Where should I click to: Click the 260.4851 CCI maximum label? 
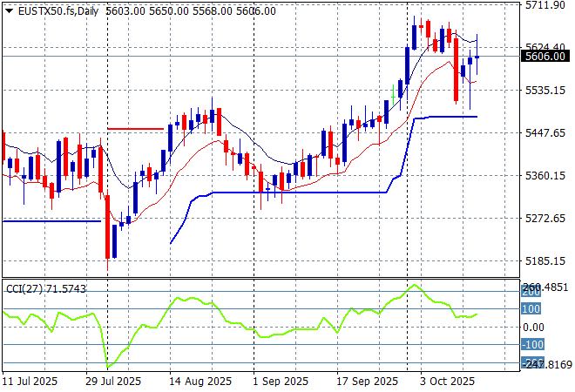[548, 287]
